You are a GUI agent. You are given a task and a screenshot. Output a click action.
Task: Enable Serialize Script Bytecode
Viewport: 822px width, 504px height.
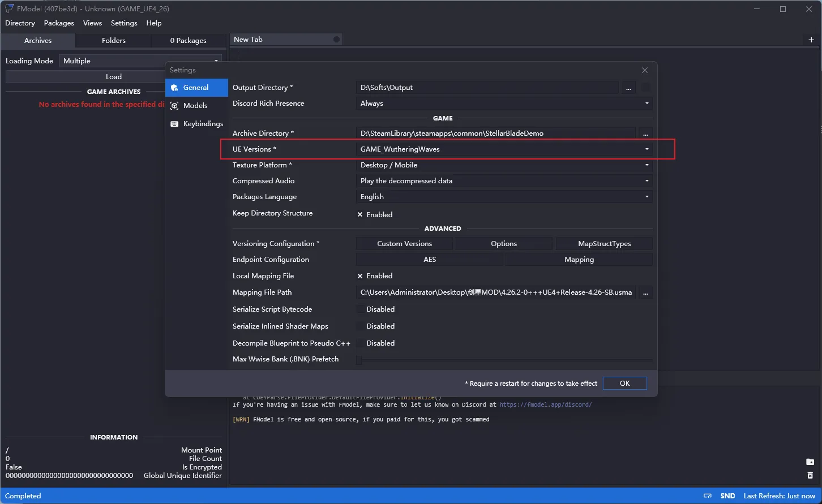[360, 309]
